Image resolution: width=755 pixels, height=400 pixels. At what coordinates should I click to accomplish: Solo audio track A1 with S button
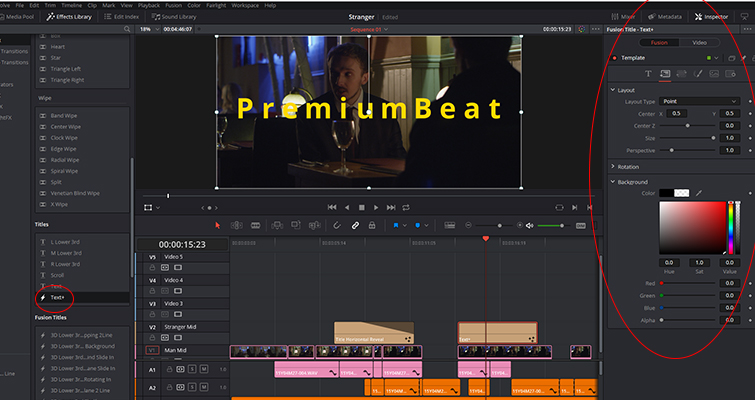[x=192, y=369]
